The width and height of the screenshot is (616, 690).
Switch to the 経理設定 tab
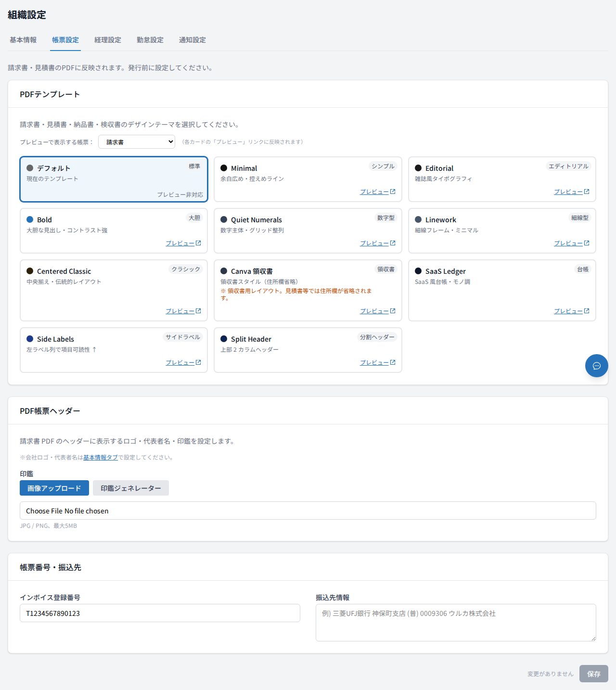(108, 40)
